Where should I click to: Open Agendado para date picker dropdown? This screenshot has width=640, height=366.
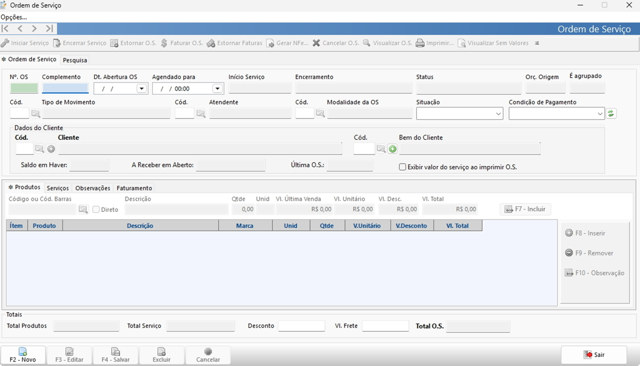[x=217, y=89]
